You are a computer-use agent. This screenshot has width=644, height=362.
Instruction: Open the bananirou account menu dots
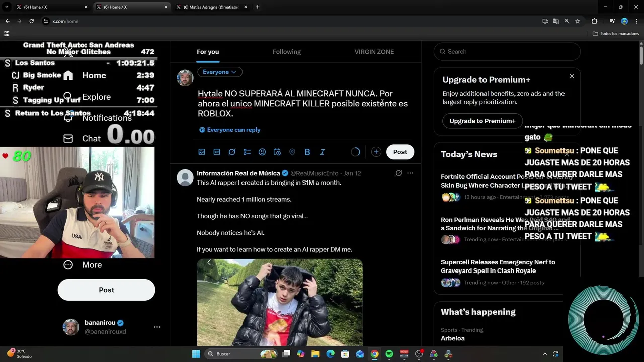click(157, 327)
